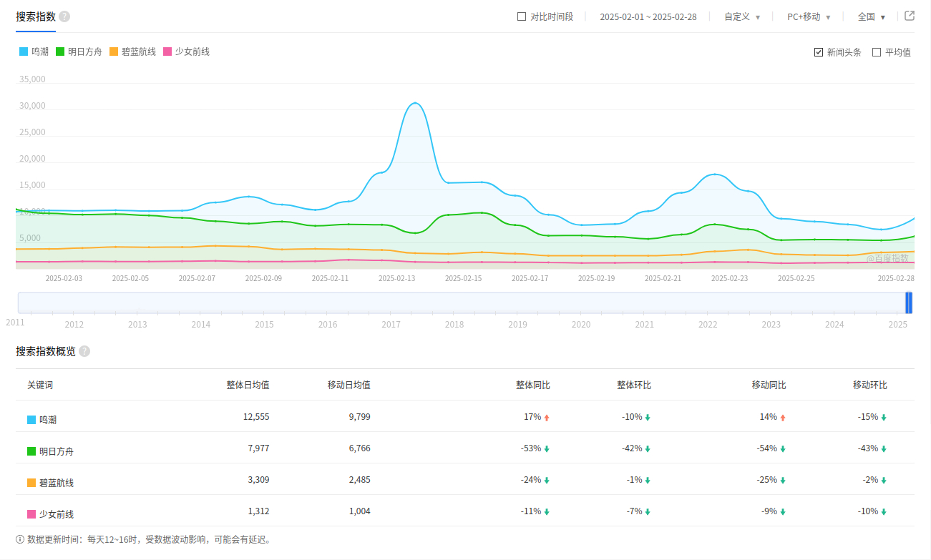Click the orange swatch in 碧蓝航线 table row
931x560 pixels.
point(31,483)
